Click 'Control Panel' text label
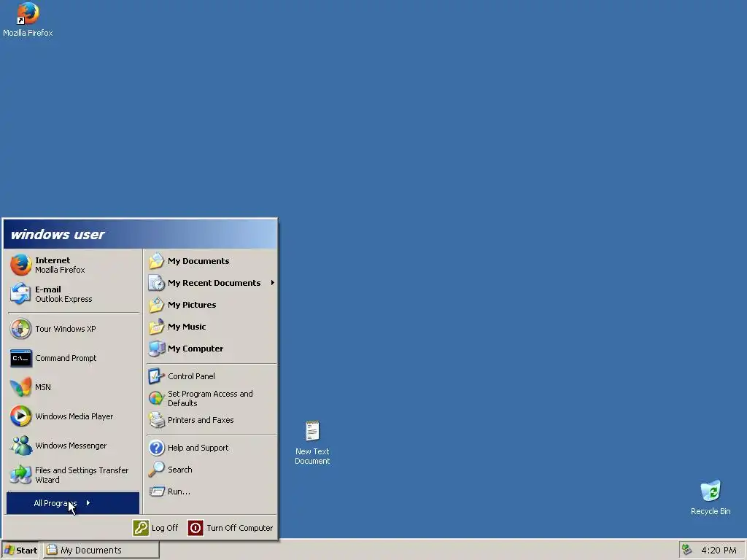Viewport: 747px width, 560px height. pyautogui.click(x=191, y=376)
